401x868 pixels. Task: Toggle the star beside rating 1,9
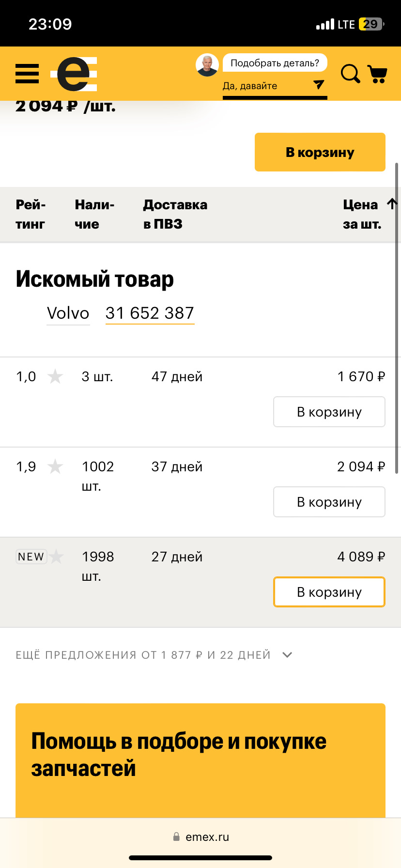[x=55, y=466]
